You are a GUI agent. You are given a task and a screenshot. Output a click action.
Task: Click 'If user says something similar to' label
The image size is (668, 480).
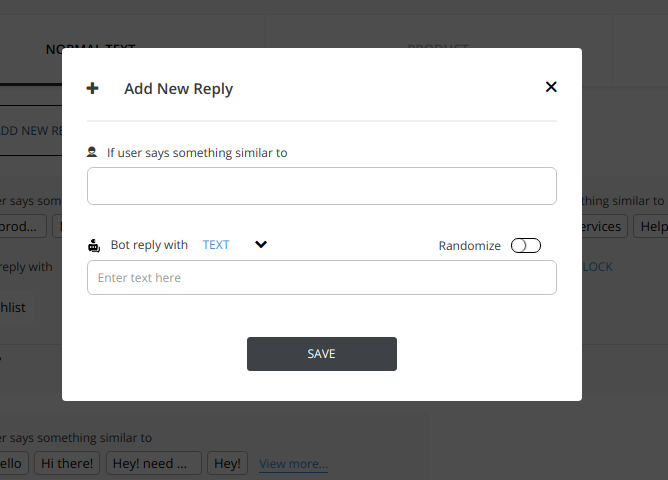point(197,153)
